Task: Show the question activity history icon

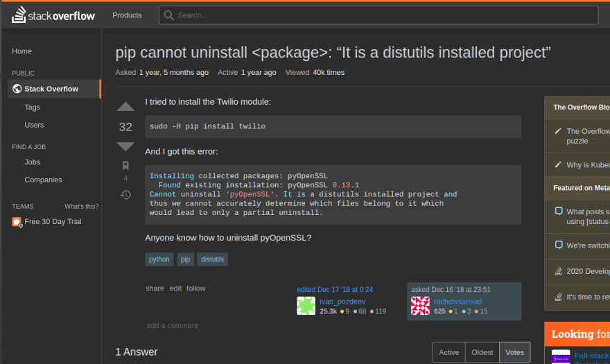Action: click(125, 195)
